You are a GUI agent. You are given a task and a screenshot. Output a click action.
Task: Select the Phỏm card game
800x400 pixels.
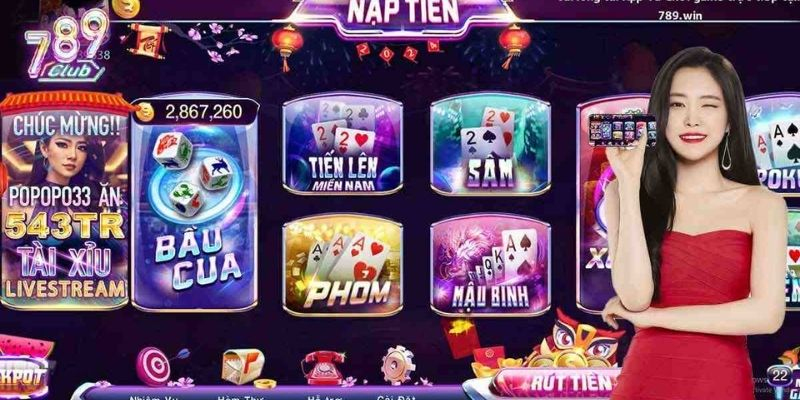point(342,265)
